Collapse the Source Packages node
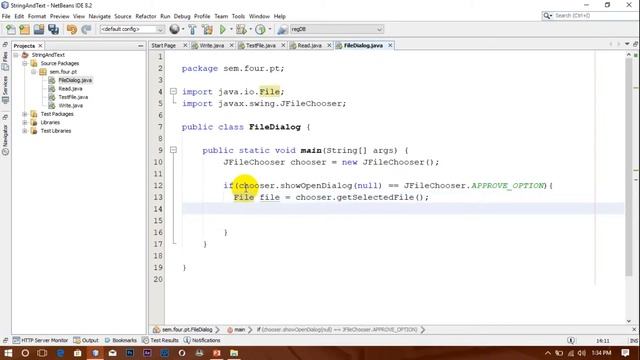 pos(25,63)
